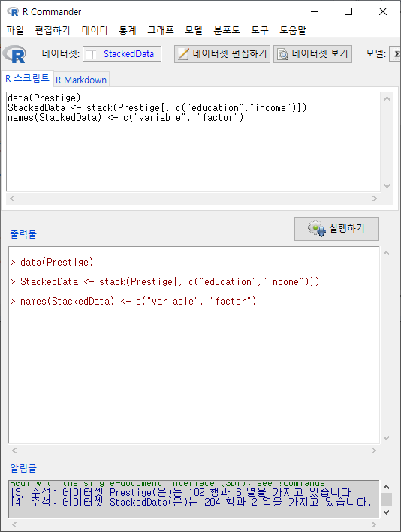Click the 출력물 label

coord(23,234)
